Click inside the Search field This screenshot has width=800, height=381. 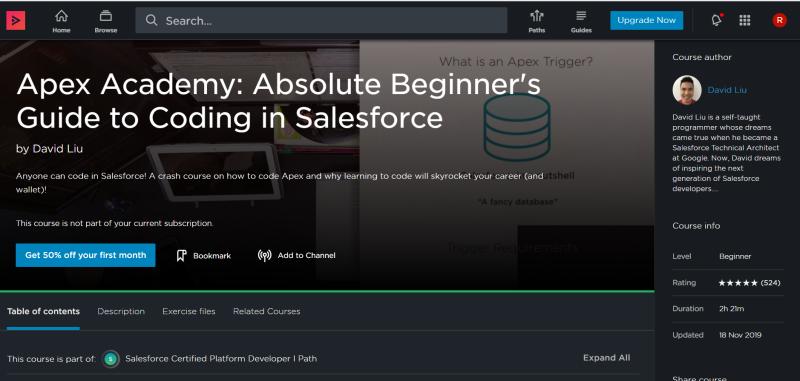click(321, 20)
